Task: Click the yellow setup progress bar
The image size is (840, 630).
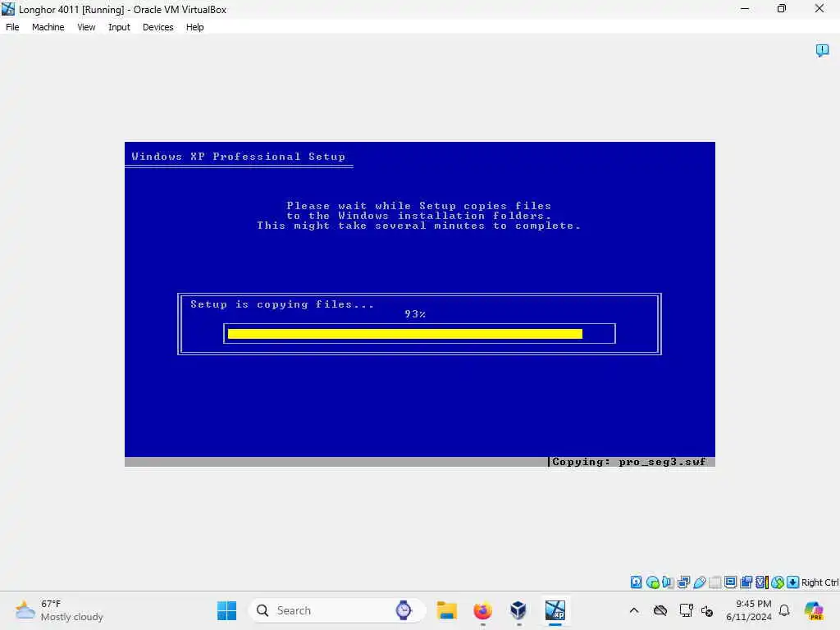Action: coord(405,334)
